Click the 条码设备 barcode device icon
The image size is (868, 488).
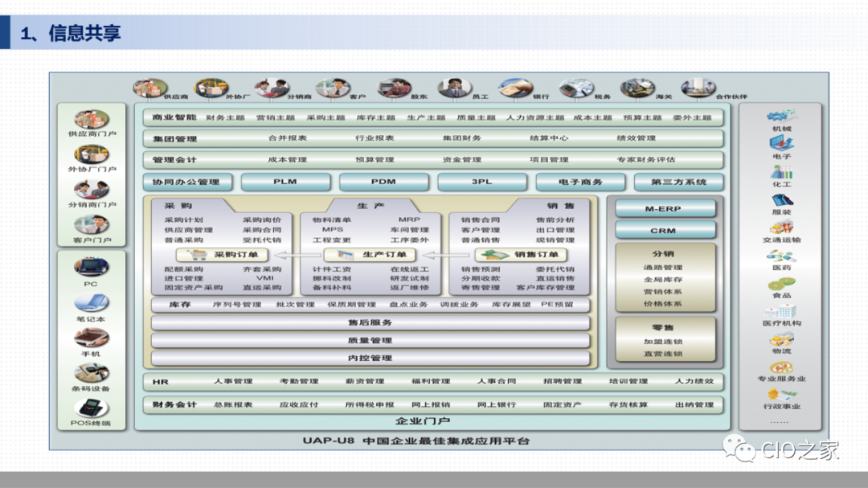click(92, 373)
